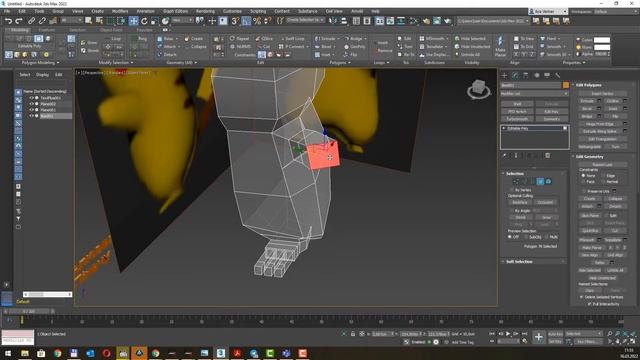The height and width of the screenshot is (360, 640).
Task: Activate the Select and Scale tool
Action: [x=155, y=21]
